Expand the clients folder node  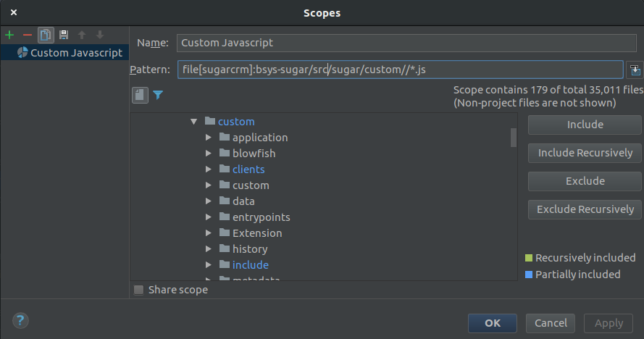click(x=209, y=169)
